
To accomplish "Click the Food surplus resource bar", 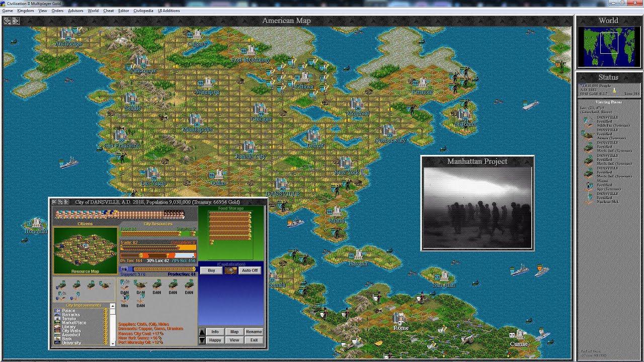I will [x=158, y=234].
